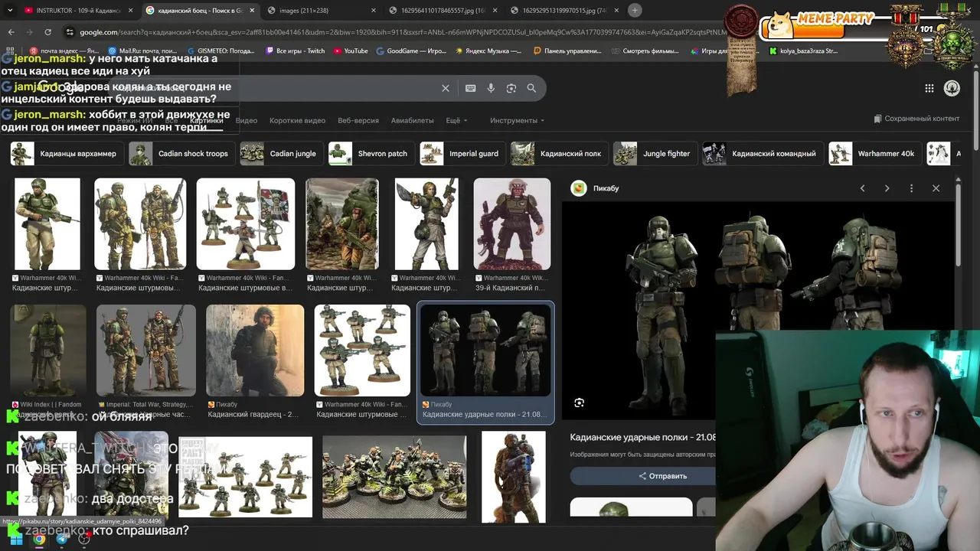The width and height of the screenshot is (980, 551).
Task: Open the kolya_baza3raza Kick bookmark
Action: tap(803, 51)
